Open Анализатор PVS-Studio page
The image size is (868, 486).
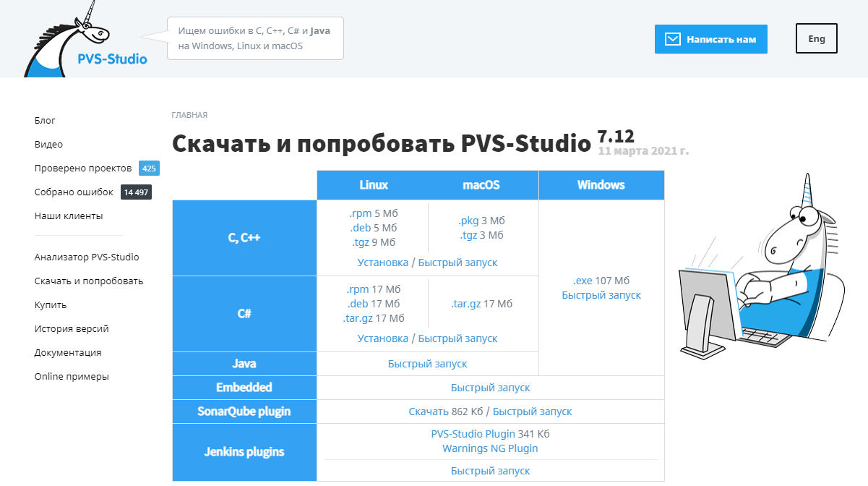87,257
